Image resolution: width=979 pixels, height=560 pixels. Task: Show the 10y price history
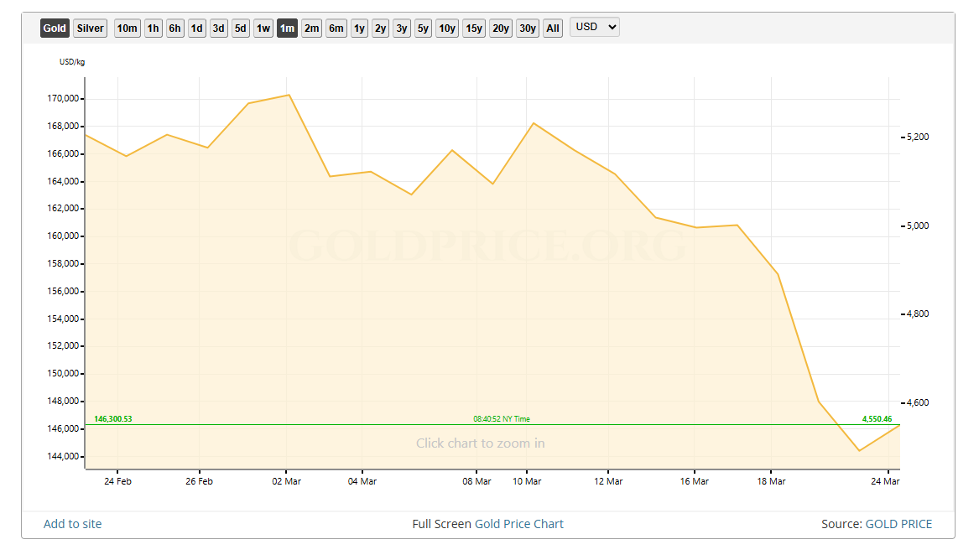tap(447, 29)
